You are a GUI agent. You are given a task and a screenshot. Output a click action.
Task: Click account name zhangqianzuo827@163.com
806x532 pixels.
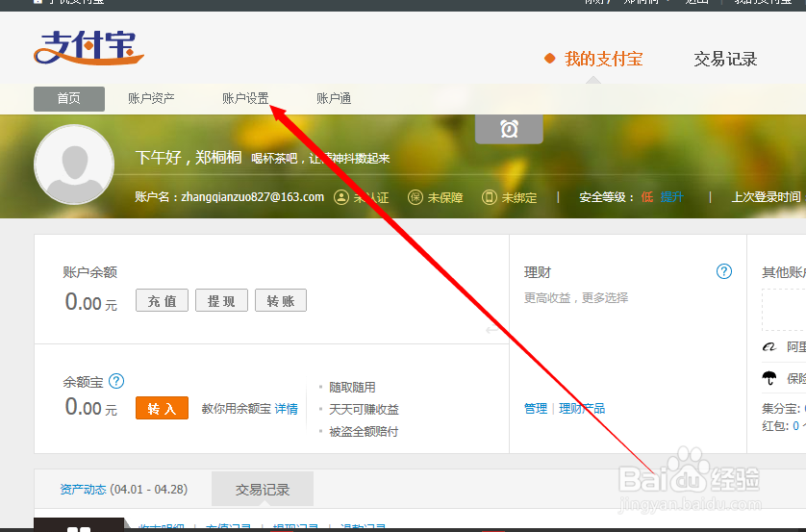pos(252,197)
